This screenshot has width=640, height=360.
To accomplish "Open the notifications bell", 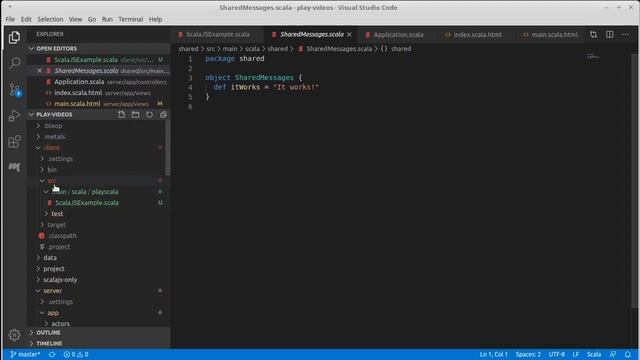I will click(x=628, y=354).
